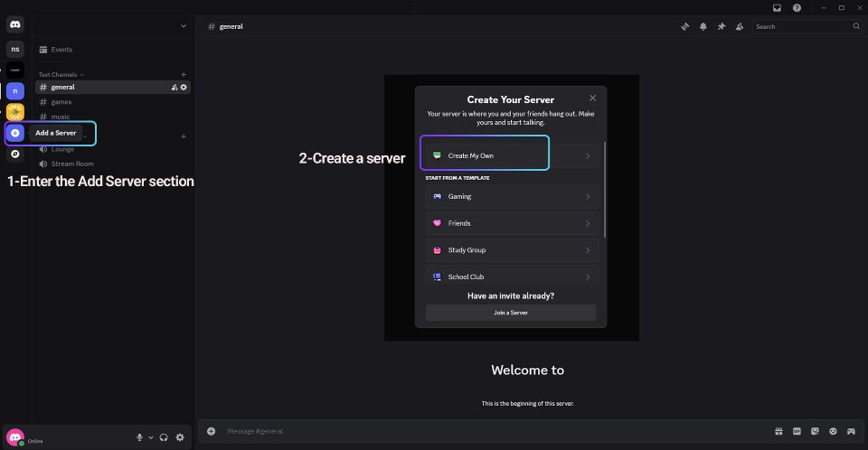Open the apps game controller icon
The height and width of the screenshot is (450, 868).
click(852, 431)
